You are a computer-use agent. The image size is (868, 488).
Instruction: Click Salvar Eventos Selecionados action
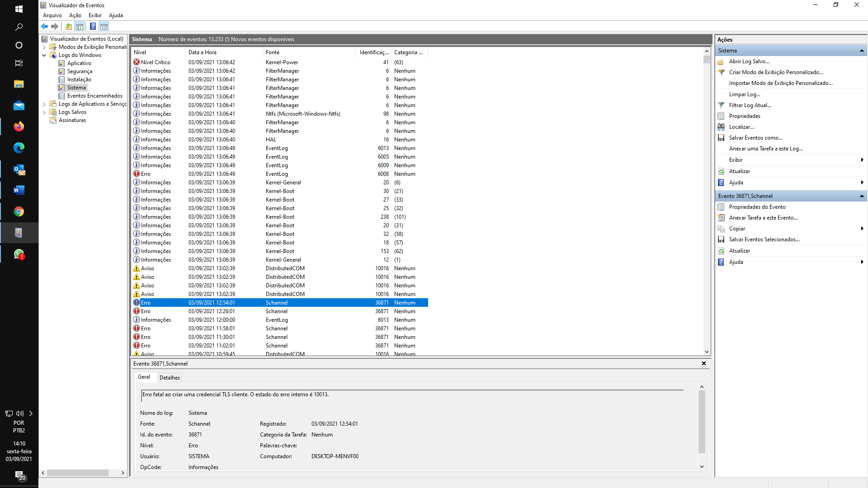[764, 239]
